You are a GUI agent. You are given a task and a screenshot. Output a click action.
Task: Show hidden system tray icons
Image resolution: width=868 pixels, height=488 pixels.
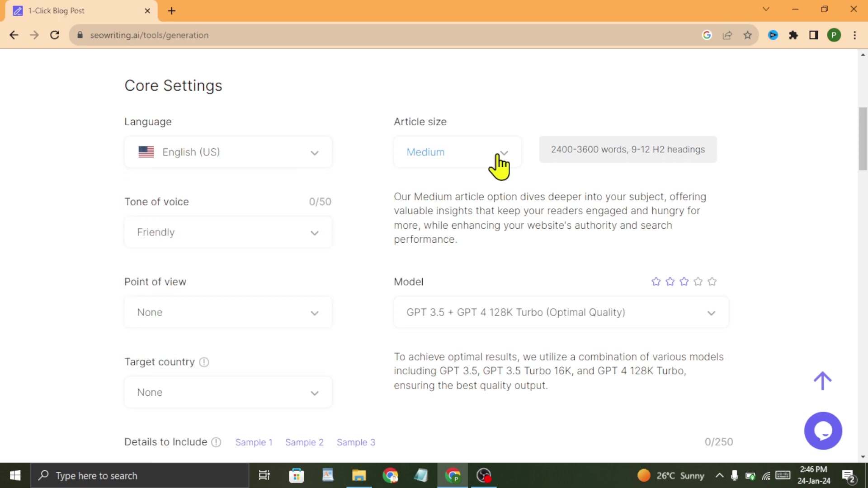pyautogui.click(x=719, y=475)
